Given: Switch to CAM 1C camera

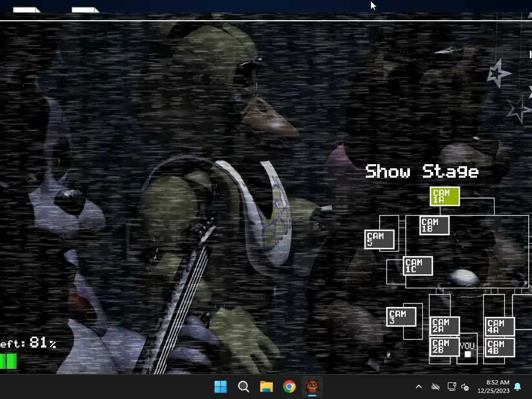Looking at the screenshot, I should (x=418, y=265).
